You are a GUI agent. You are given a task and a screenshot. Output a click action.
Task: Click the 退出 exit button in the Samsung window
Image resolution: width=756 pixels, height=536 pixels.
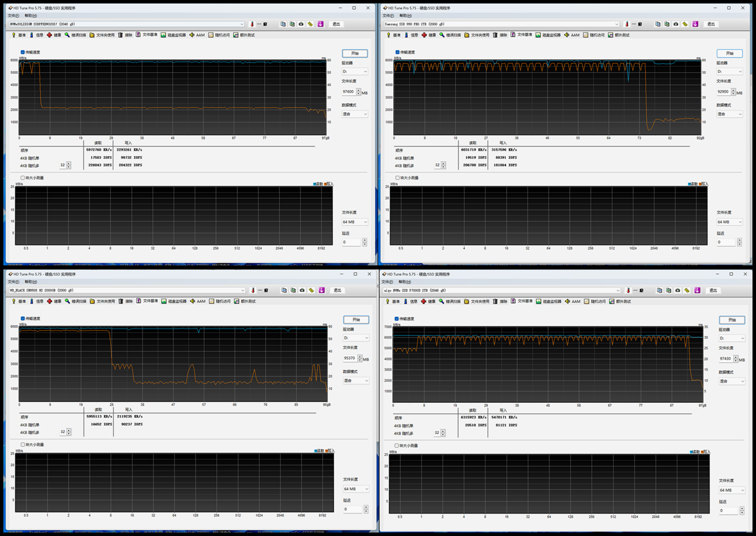(711, 24)
